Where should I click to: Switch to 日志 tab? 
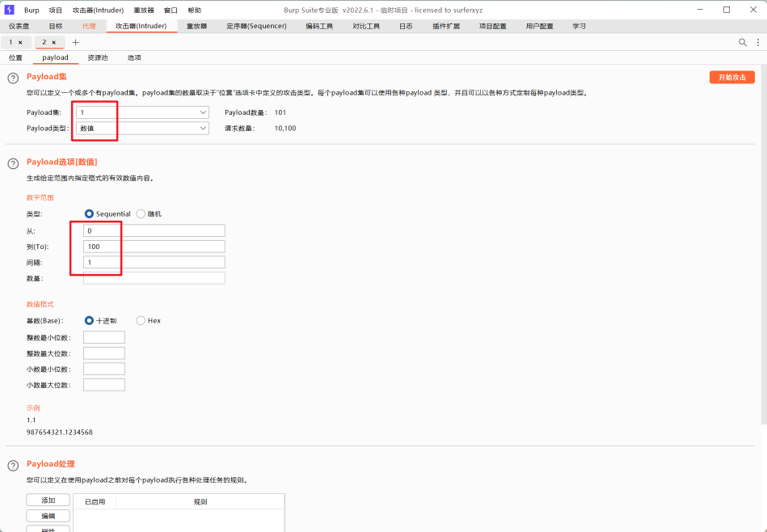tap(406, 26)
